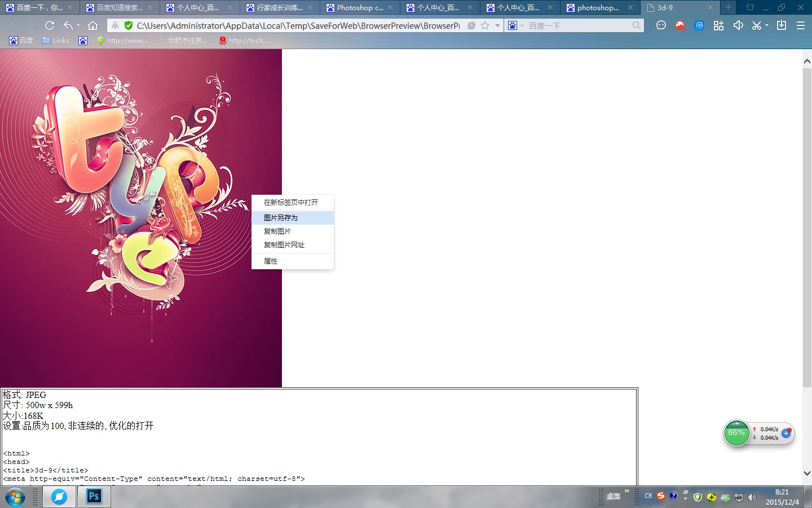The image size is (812, 508).
Task: Click the blue circular toolbar extension icon
Action: pos(699,25)
